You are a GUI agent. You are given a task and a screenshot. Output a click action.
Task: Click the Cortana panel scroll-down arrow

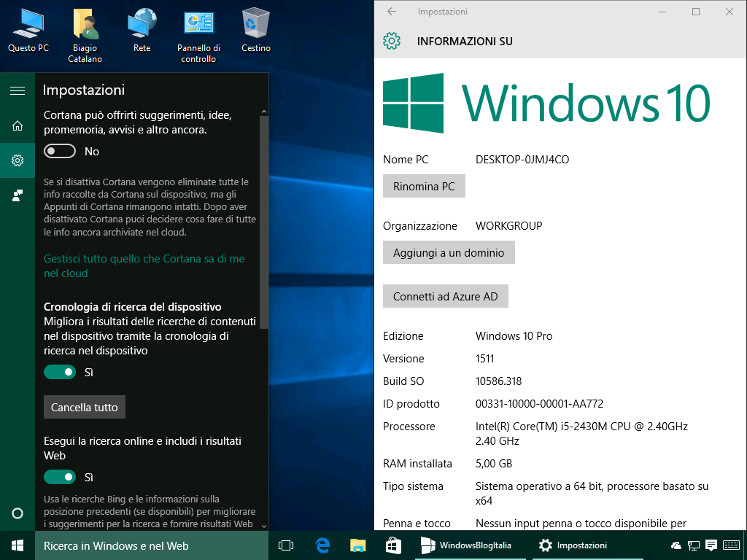click(x=264, y=526)
